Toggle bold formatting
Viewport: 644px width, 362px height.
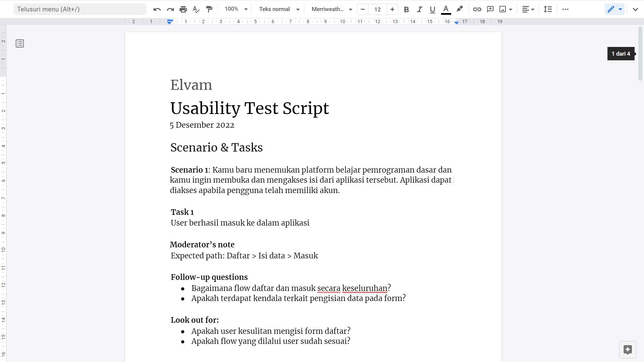pos(406,9)
